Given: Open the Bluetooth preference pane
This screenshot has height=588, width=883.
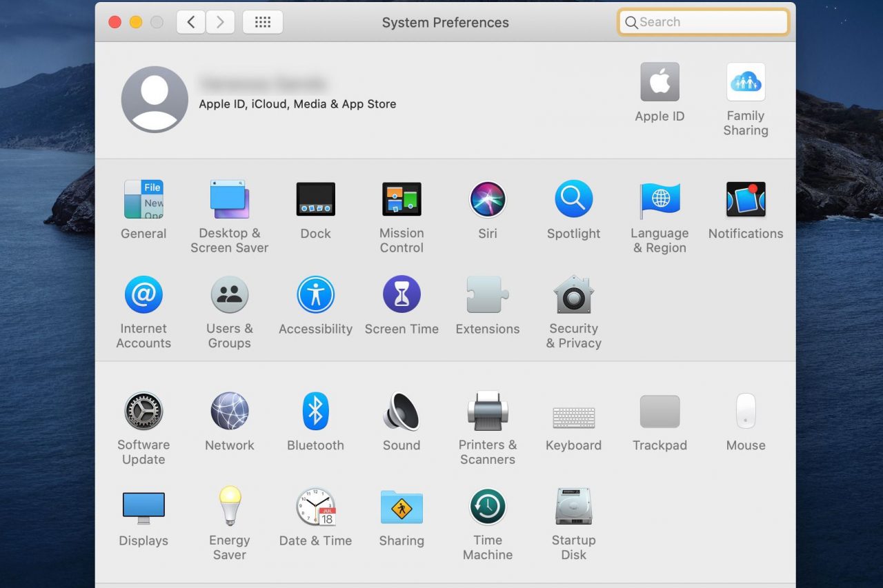Looking at the screenshot, I should [315, 412].
